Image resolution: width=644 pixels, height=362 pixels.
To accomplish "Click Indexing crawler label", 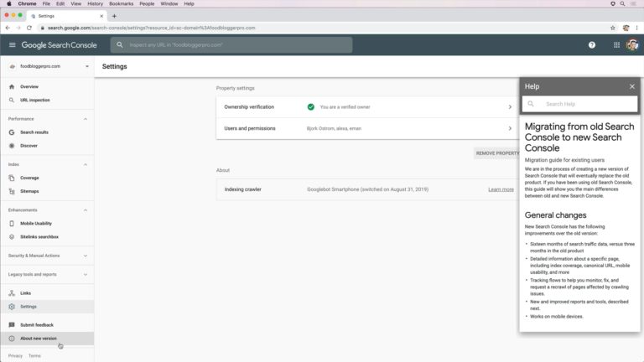I will click(x=242, y=189).
